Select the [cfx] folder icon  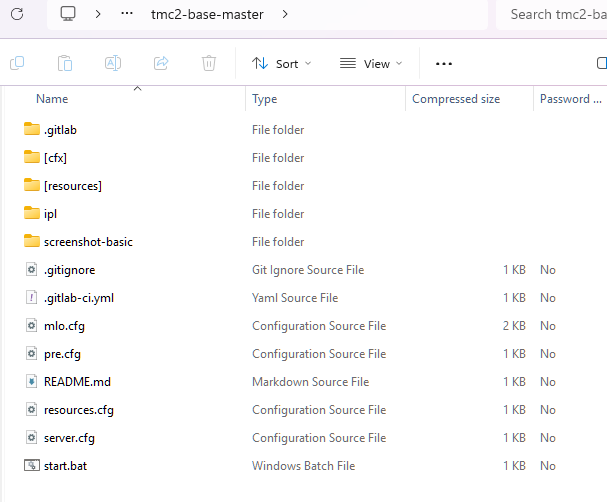[32, 157]
